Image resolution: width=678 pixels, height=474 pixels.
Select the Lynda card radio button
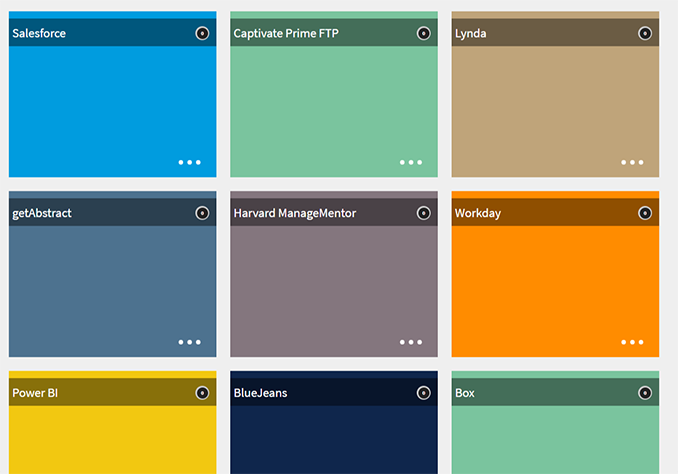[x=645, y=33]
